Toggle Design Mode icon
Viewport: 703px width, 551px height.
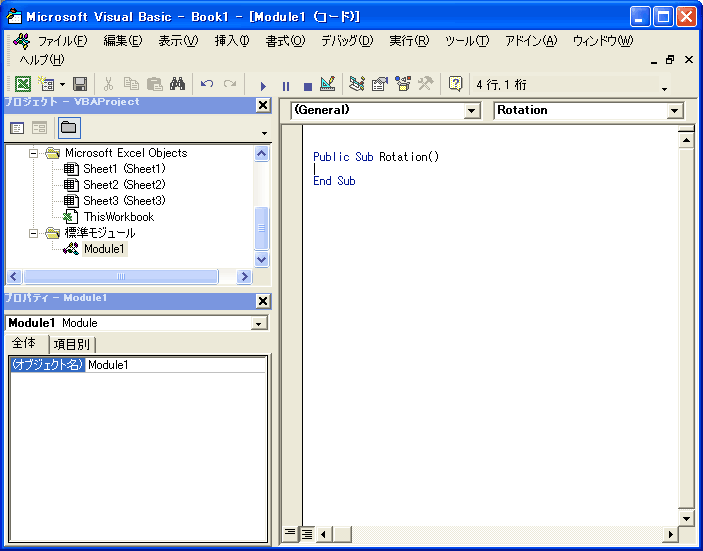click(328, 84)
